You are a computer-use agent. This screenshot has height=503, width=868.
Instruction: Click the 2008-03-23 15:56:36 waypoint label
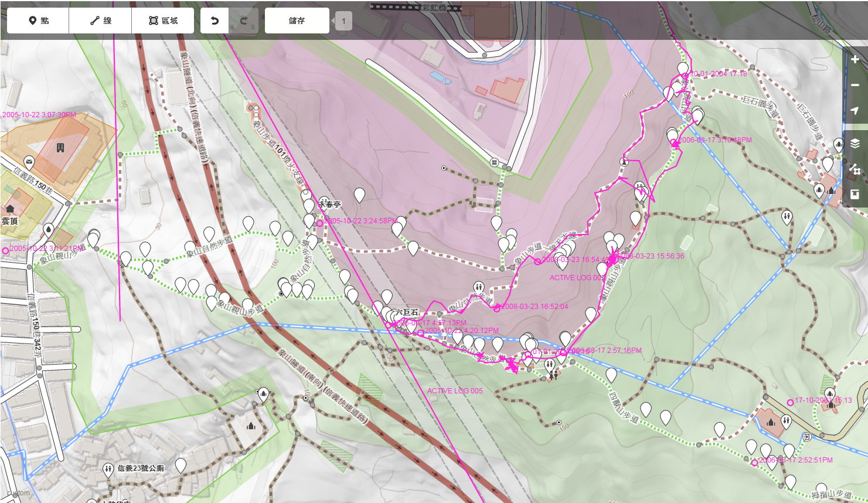click(652, 256)
